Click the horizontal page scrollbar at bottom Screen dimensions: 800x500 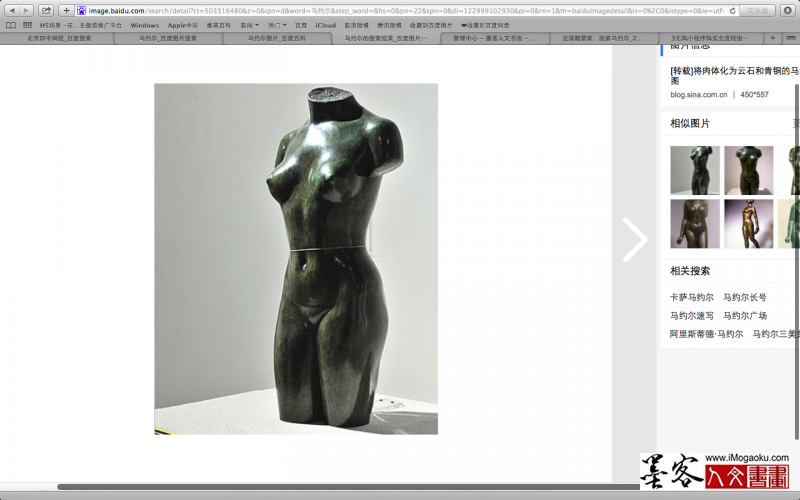[348, 487]
